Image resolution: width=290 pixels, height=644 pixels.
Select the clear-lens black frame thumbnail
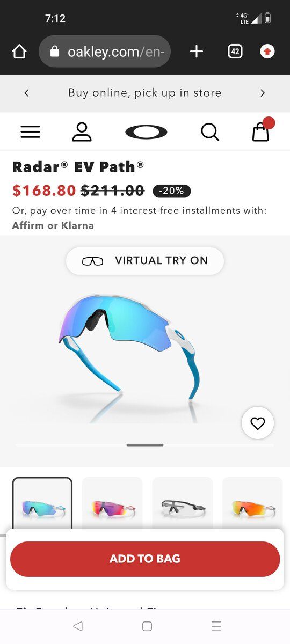183,504
